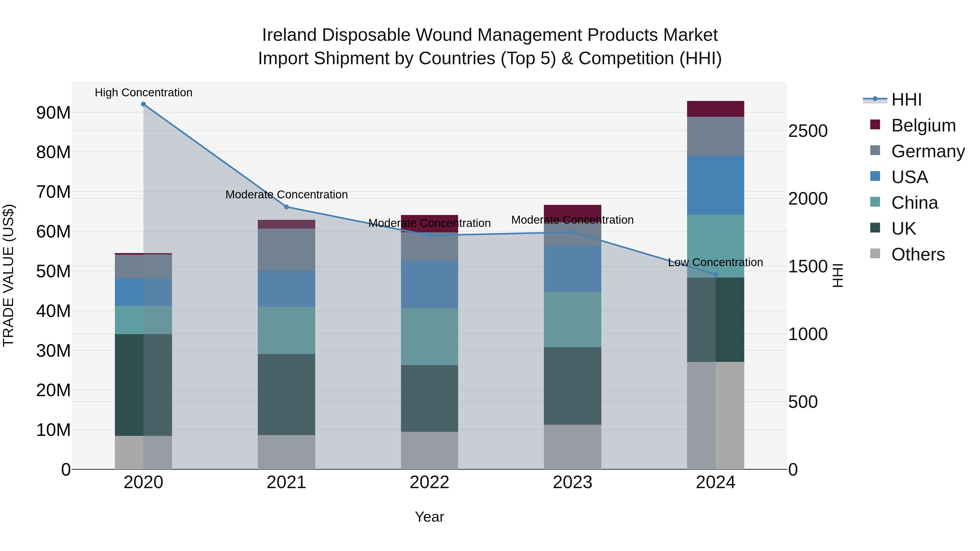Click the 2023 USA bar segment
This screenshot has width=980, height=551.
[x=572, y=269]
